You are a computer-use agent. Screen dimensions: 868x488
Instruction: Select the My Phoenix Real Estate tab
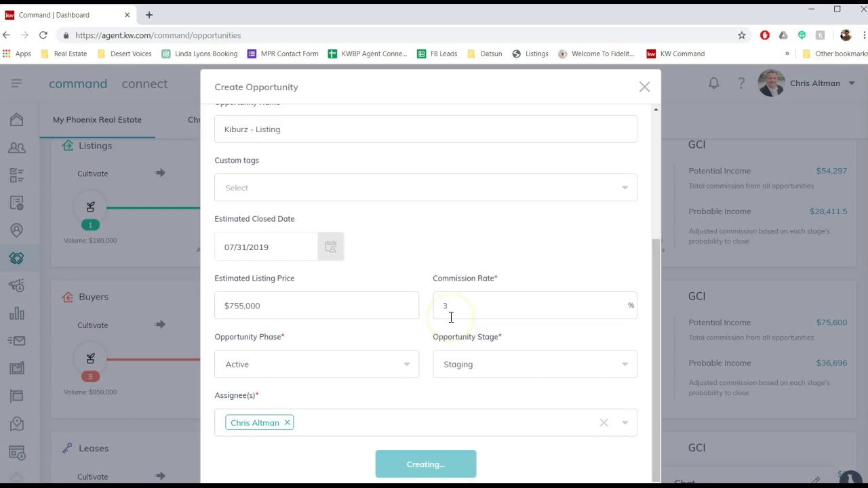97,120
